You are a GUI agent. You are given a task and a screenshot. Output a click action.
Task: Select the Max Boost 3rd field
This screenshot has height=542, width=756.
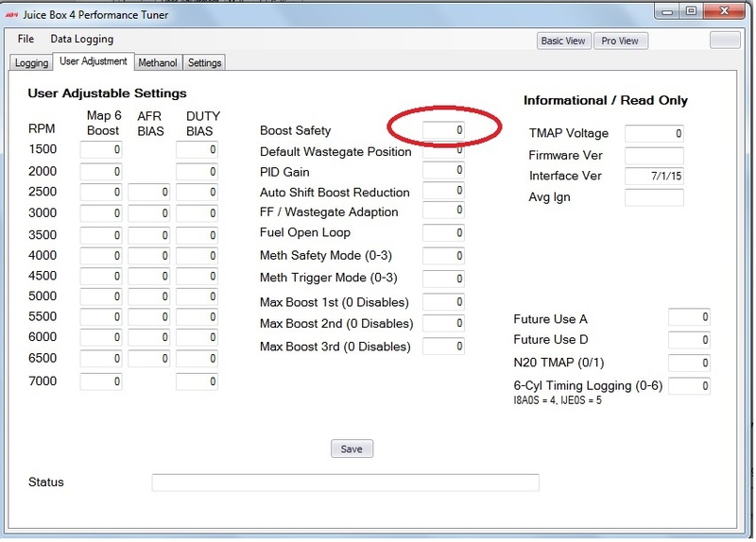click(x=443, y=347)
